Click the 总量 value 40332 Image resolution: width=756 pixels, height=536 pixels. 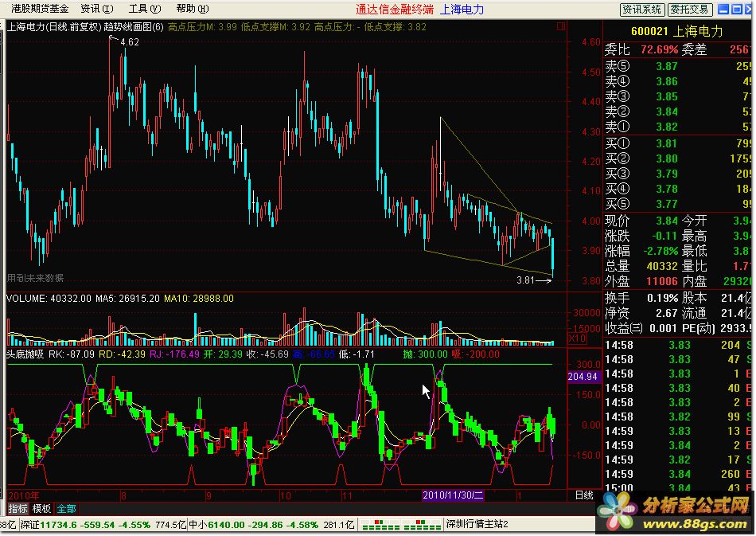tap(662, 266)
